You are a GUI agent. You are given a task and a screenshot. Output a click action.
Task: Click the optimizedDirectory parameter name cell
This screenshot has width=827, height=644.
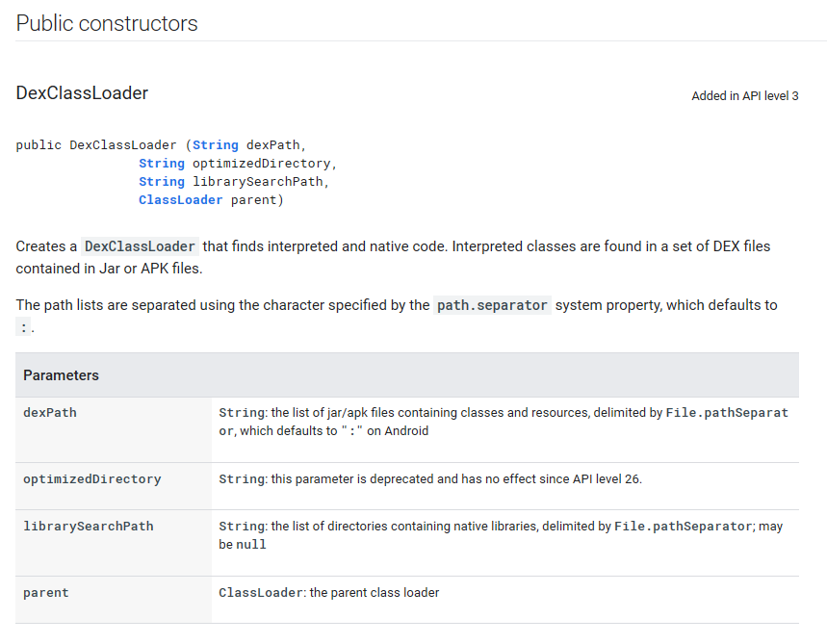tap(114, 486)
